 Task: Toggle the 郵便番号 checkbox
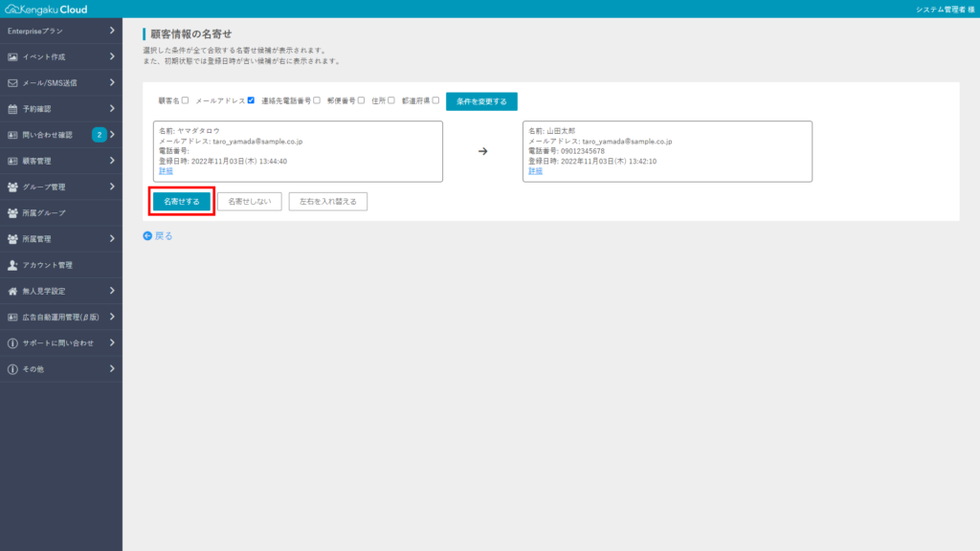click(361, 100)
